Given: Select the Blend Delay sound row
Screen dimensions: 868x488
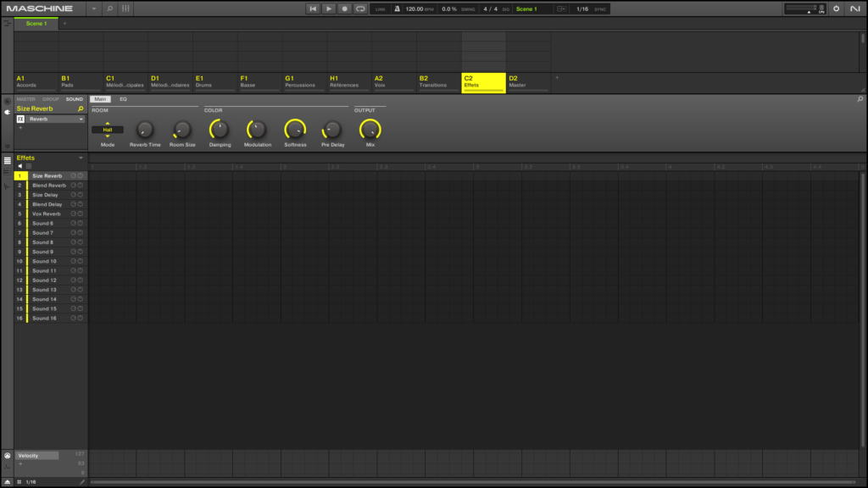Looking at the screenshot, I should point(51,204).
